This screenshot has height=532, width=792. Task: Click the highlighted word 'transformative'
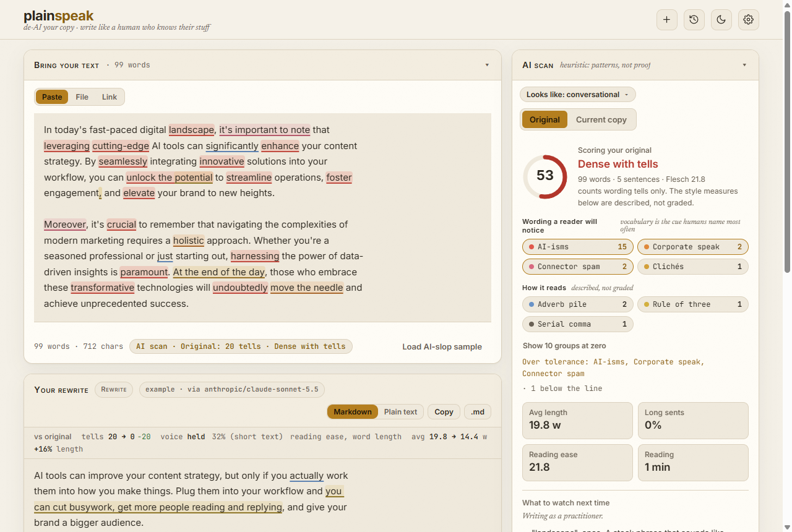tap(103, 288)
